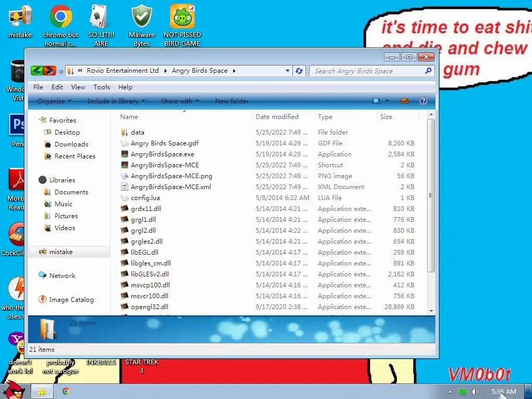Open the Share with dropdown
The width and height of the screenshot is (532, 399).
(x=179, y=101)
